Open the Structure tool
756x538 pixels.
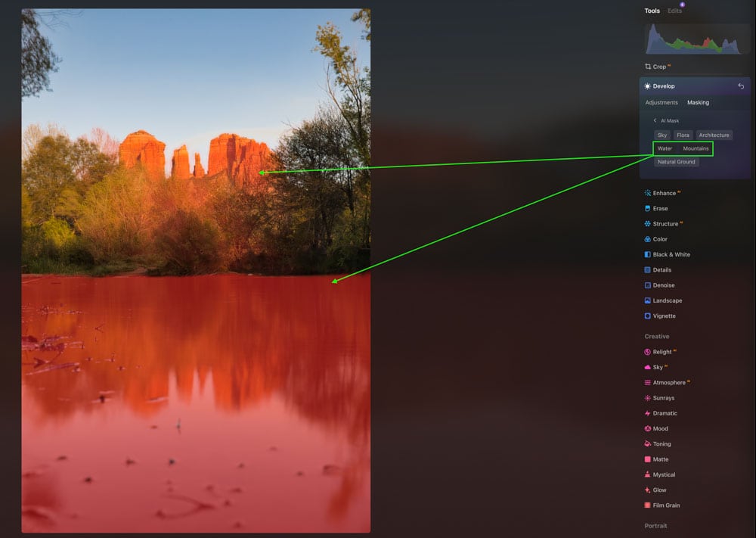click(664, 224)
